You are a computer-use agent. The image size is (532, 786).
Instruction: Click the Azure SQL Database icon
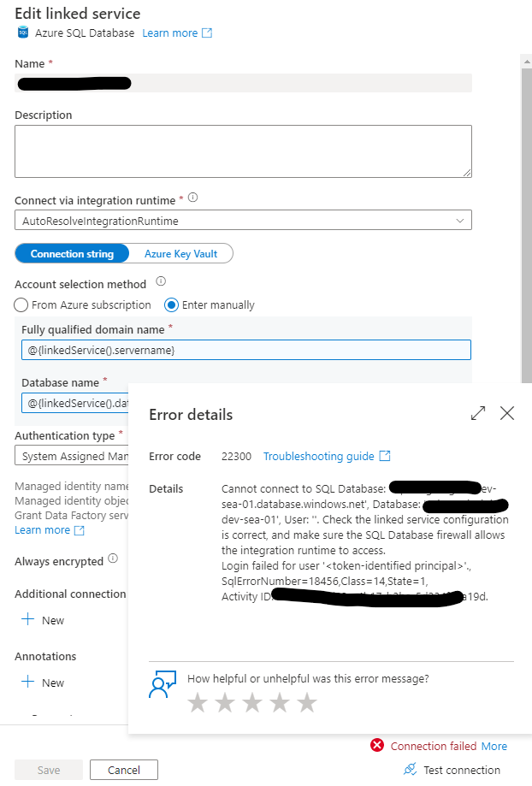coord(22,33)
